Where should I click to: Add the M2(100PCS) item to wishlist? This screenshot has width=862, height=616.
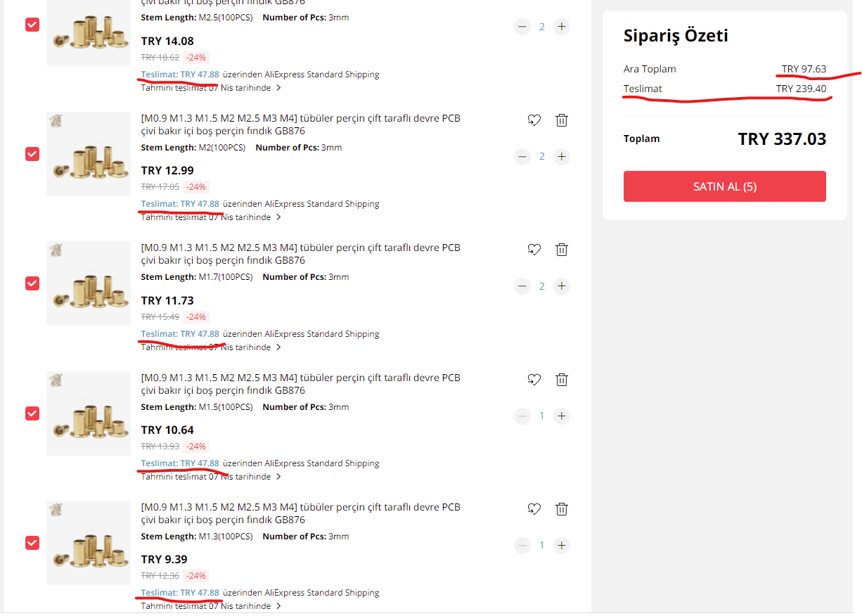(534, 120)
